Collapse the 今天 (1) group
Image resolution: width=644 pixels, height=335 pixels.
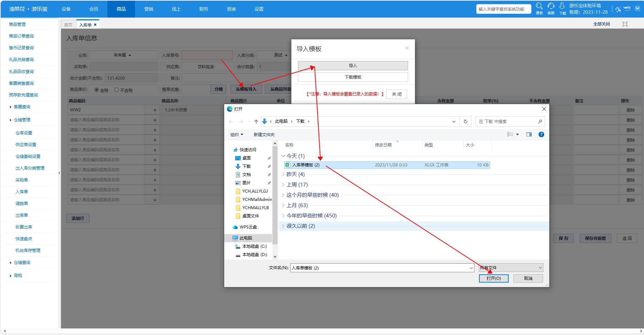283,156
